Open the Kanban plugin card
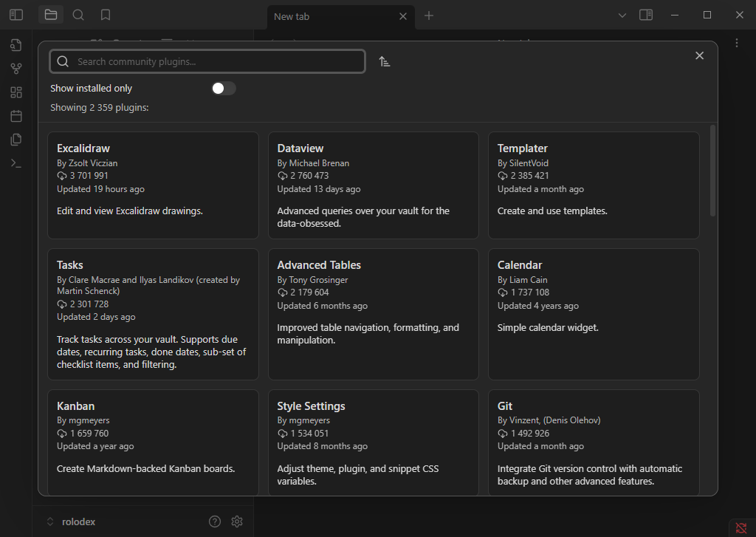The width and height of the screenshot is (756, 537). click(154, 442)
